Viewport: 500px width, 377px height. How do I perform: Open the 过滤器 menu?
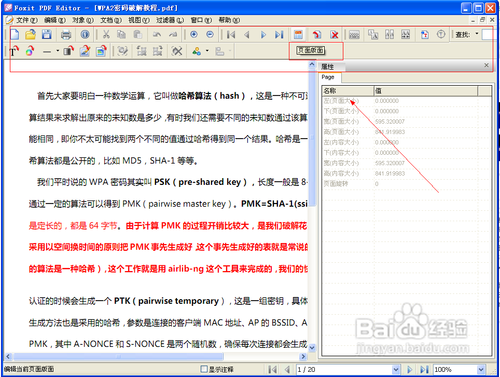tap(170, 20)
